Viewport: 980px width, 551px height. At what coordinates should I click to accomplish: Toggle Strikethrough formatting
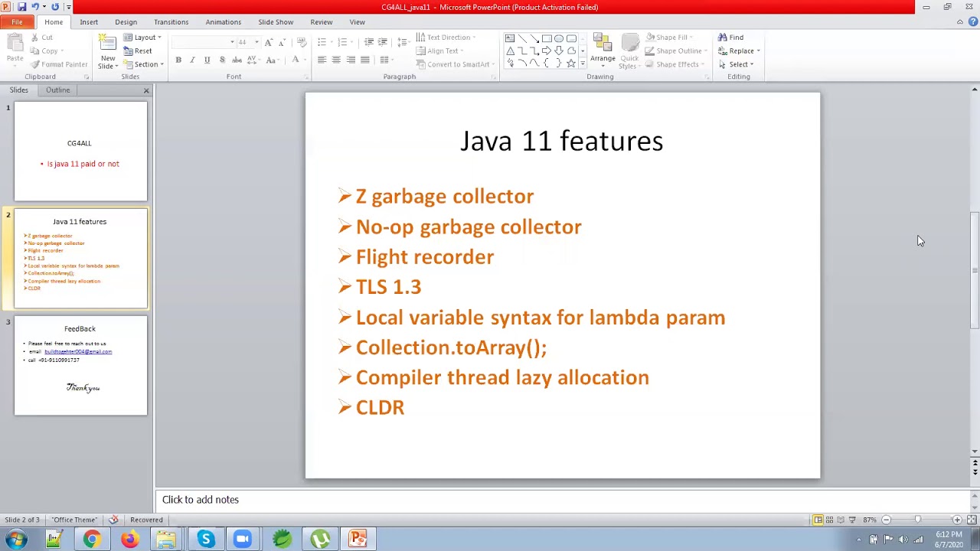tap(237, 60)
